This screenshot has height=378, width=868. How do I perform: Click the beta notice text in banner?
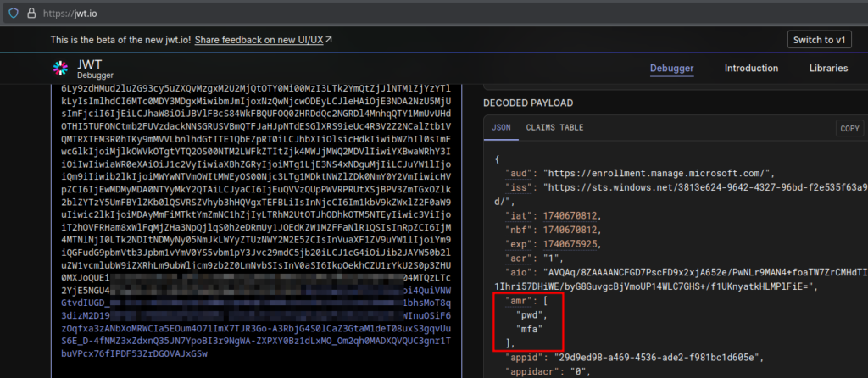click(x=120, y=40)
